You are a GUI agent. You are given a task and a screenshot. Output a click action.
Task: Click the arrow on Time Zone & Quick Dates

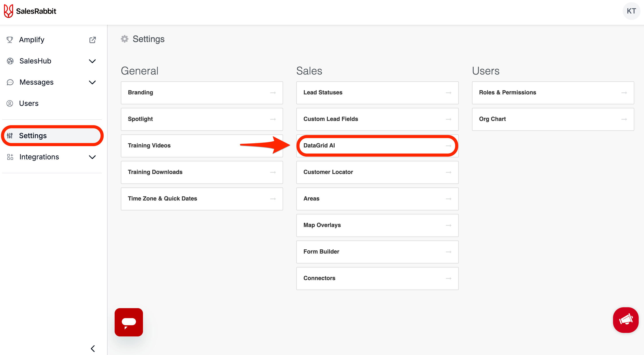273,199
